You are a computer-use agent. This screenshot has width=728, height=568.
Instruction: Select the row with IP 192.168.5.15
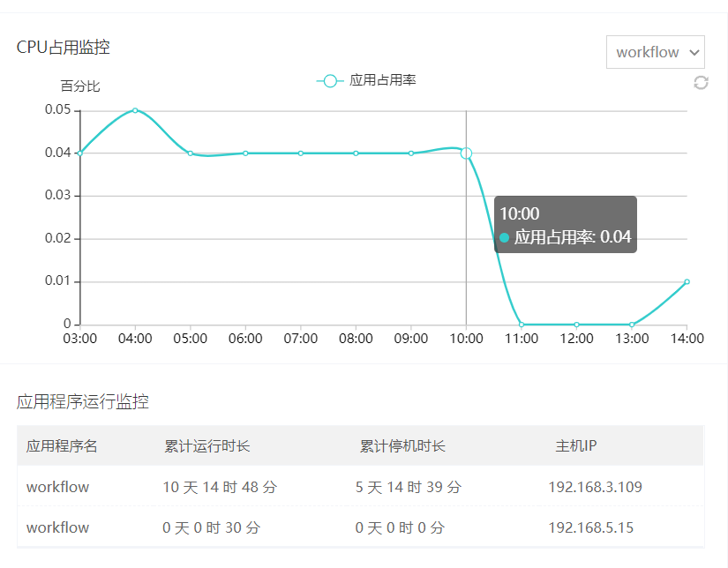point(360,527)
